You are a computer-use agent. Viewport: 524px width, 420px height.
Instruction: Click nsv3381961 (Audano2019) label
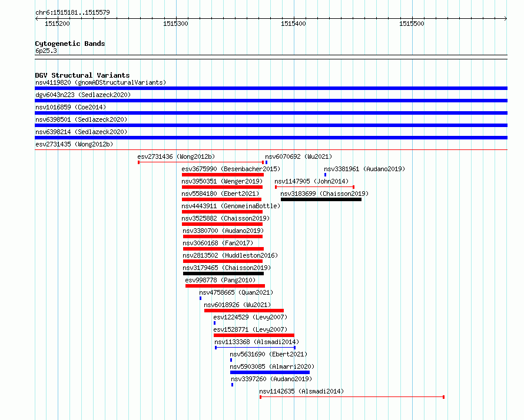coord(364,169)
